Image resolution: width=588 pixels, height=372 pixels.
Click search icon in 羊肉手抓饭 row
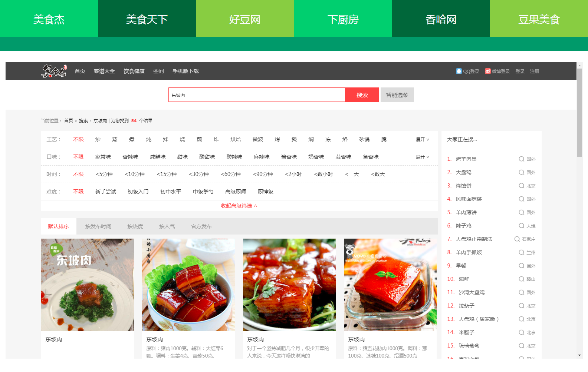point(522,252)
